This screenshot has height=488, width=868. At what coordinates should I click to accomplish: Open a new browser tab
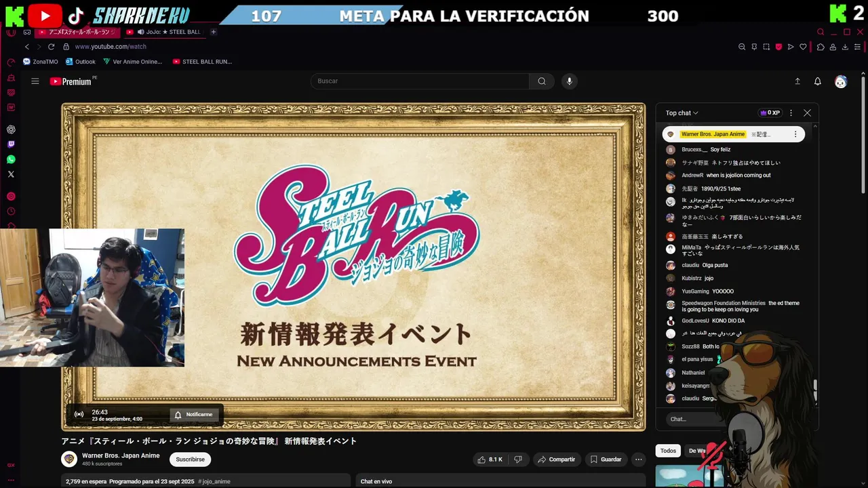214,32
